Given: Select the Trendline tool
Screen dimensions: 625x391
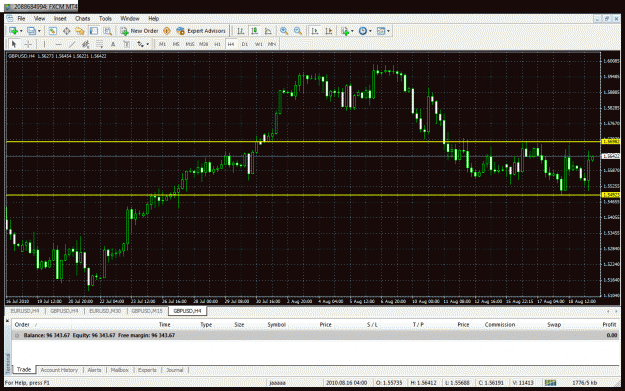Looking at the screenshot, I should coord(72,44).
